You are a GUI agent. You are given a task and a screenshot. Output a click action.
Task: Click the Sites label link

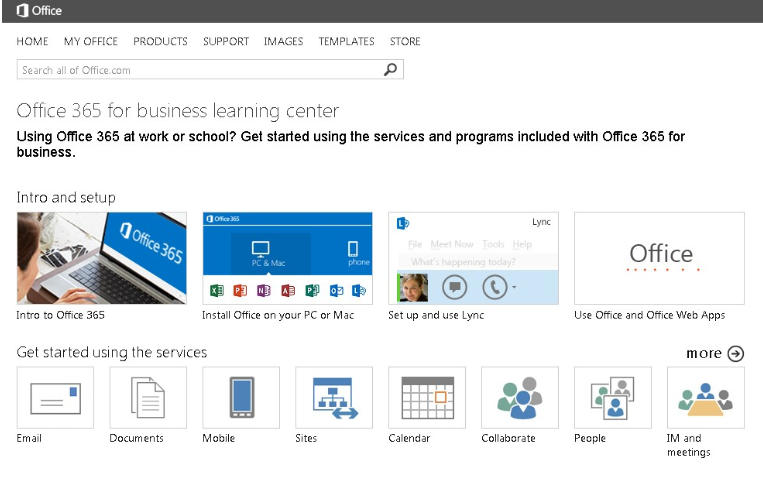[306, 438]
